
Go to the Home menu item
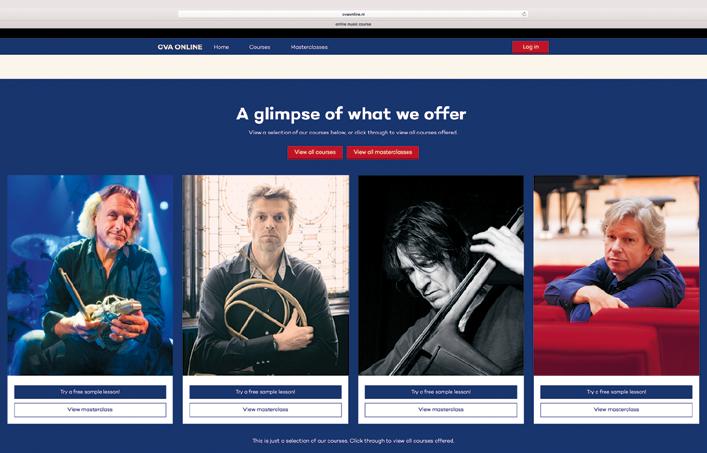tap(221, 47)
